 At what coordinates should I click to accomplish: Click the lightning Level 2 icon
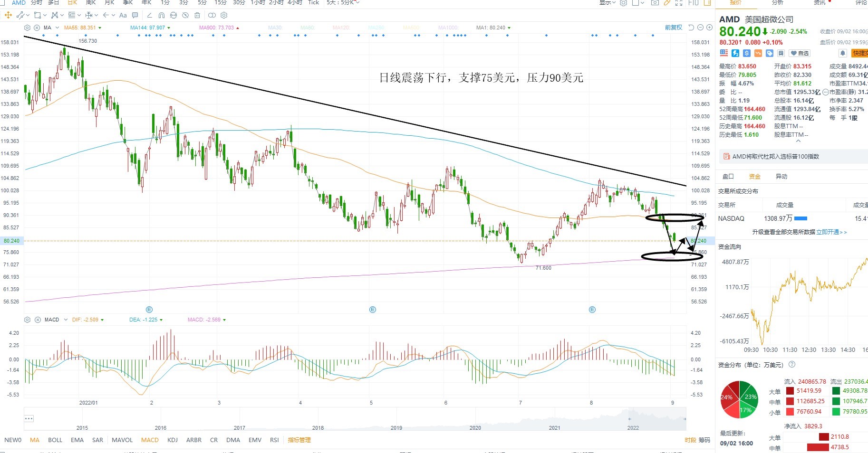[x=735, y=53]
